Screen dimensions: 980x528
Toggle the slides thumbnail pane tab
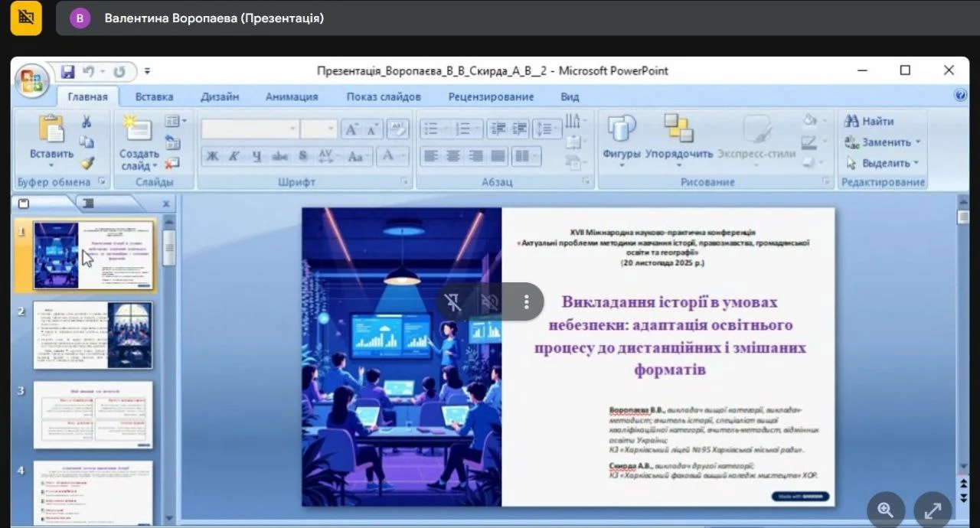pyautogui.click(x=24, y=204)
